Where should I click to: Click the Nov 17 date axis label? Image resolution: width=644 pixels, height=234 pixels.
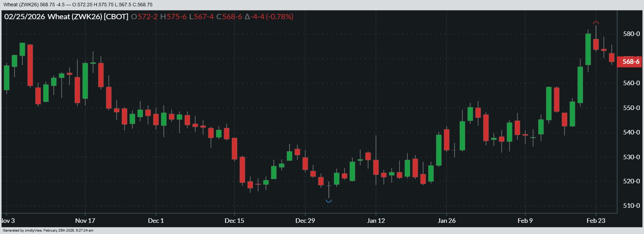(x=85, y=221)
